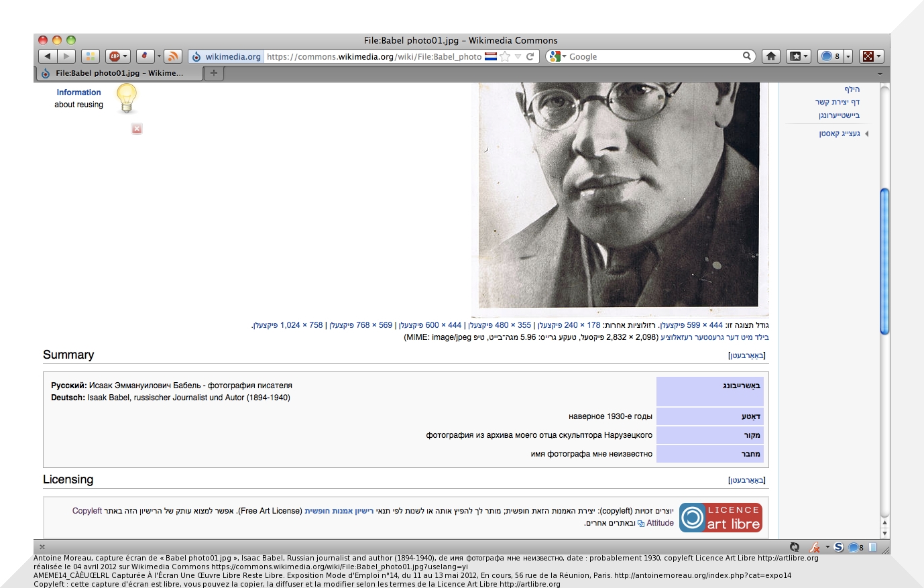Click the scrollbar up arrow
Viewport: 924px width, 588px height.
point(884,523)
